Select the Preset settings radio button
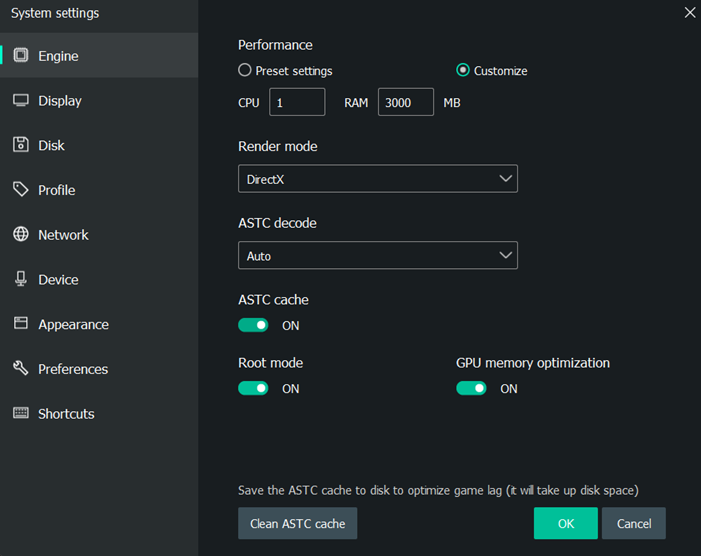The width and height of the screenshot is (701, 556). point(245,70)
